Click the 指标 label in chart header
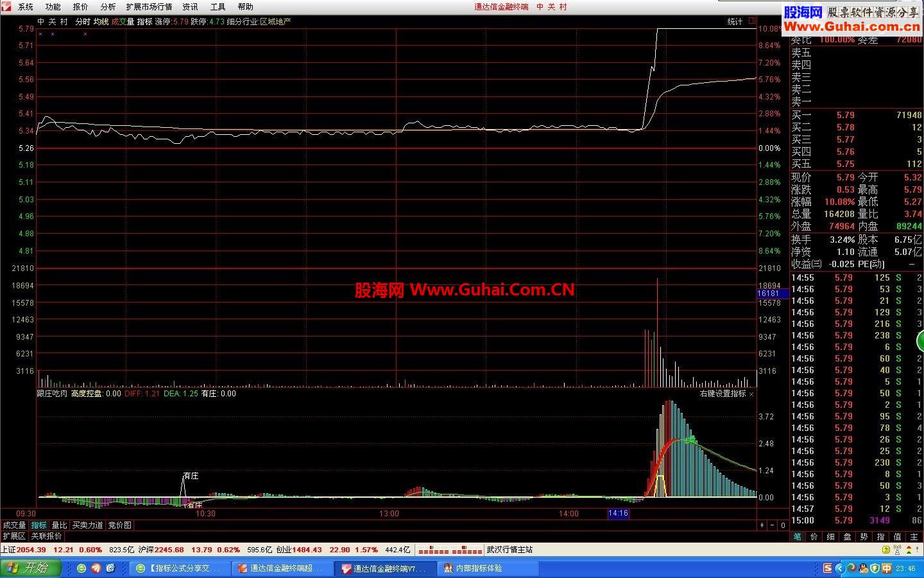Viewport: 924px width, 578px height. point(144,22)
